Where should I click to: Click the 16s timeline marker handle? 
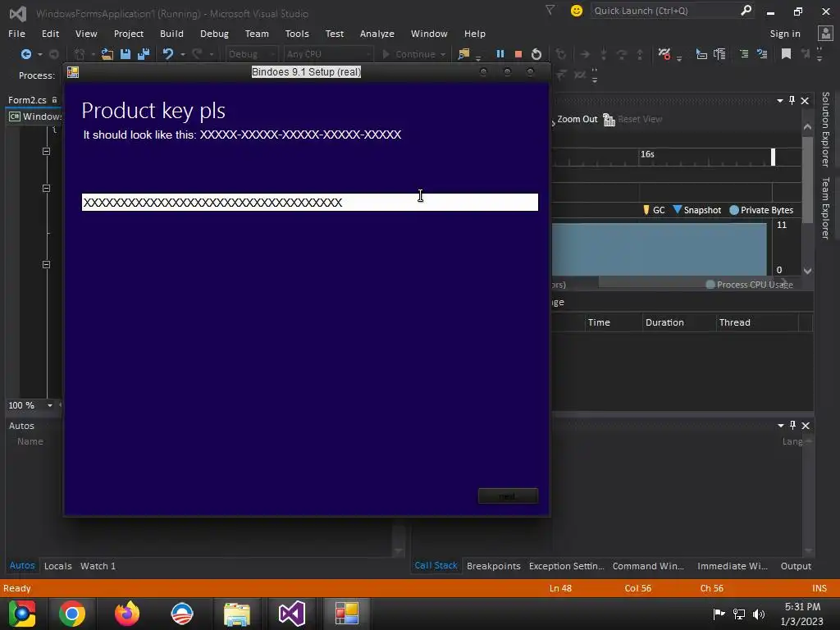coord(773,157)
